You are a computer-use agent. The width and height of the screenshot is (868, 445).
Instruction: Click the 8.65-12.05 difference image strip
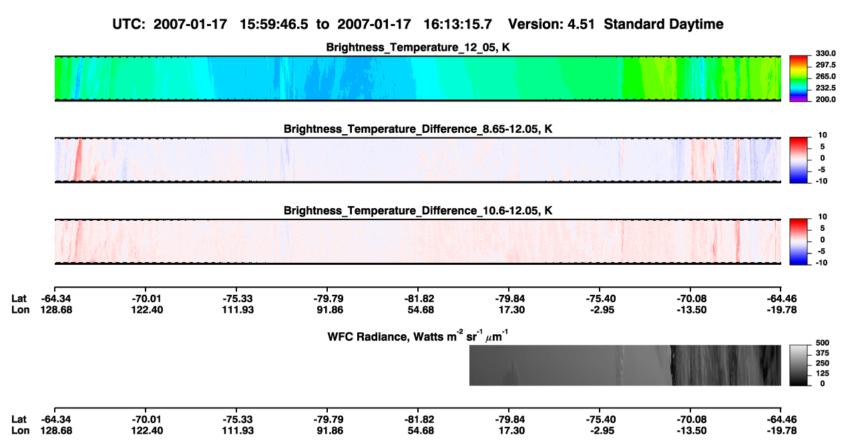click(417, 160)
